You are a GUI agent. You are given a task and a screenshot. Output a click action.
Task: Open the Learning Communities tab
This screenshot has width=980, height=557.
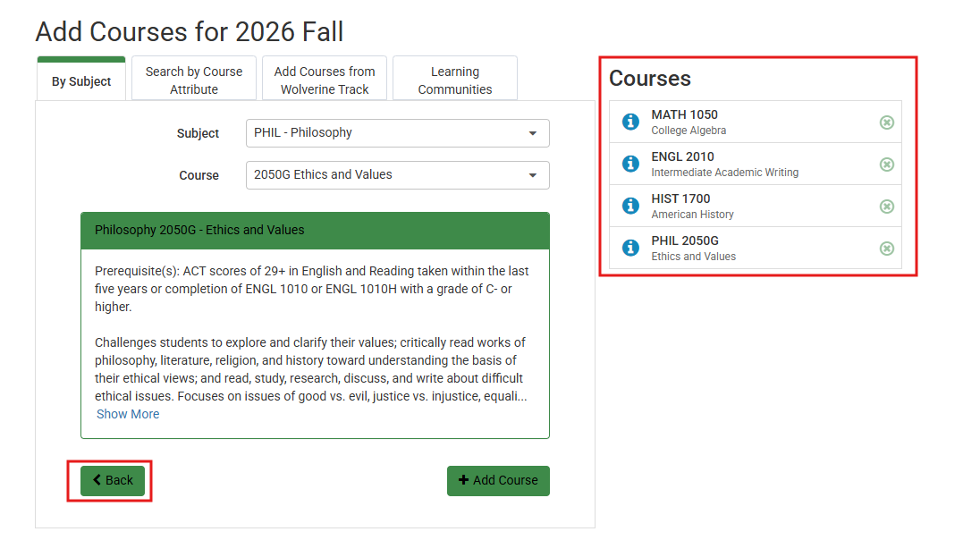pos(455,79)
